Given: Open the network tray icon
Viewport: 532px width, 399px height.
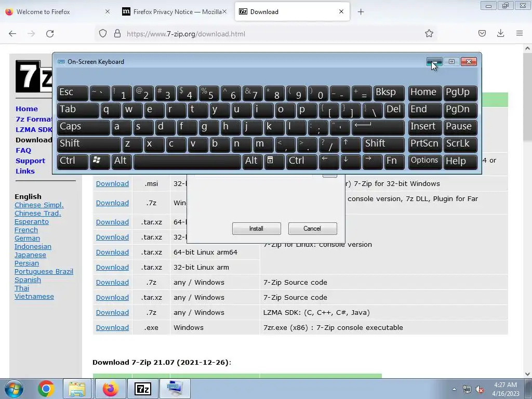Looking at the screenshot, I should pyautogui.click(x=467, y=390).
